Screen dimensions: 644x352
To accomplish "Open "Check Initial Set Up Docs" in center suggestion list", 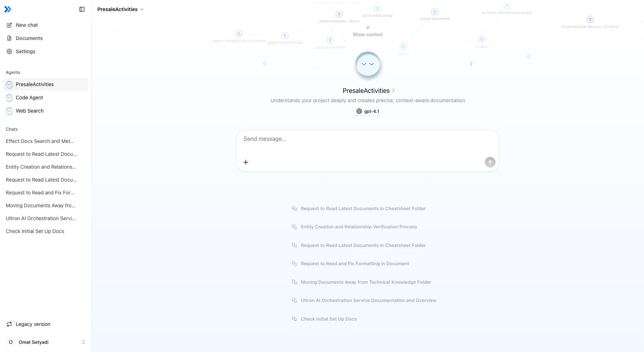I will tap(329, 319).
